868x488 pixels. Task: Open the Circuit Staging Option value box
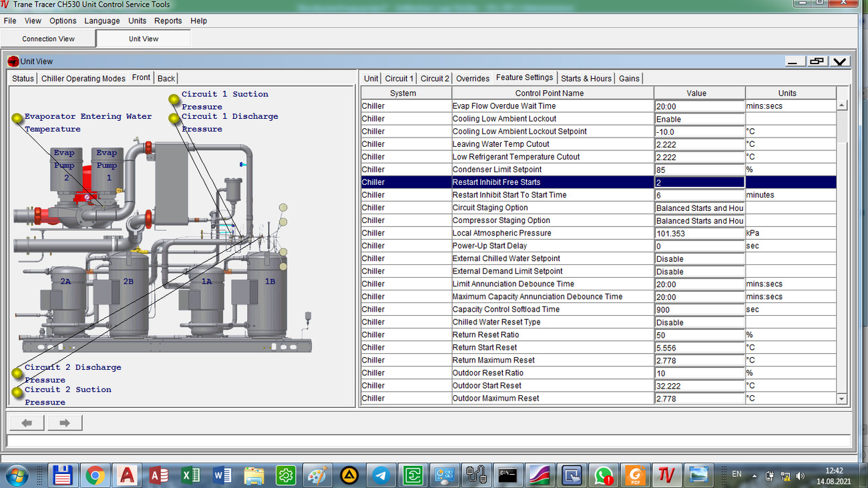pyautogui.click(x=699, y=208)
